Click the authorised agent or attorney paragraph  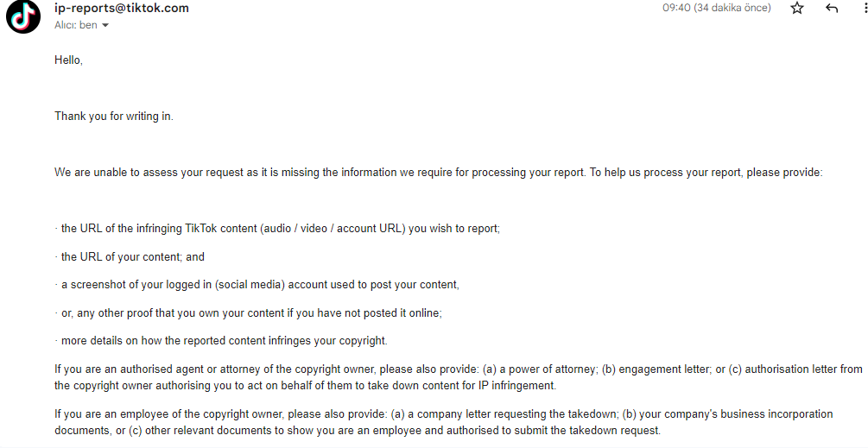(x=459, y=377)
